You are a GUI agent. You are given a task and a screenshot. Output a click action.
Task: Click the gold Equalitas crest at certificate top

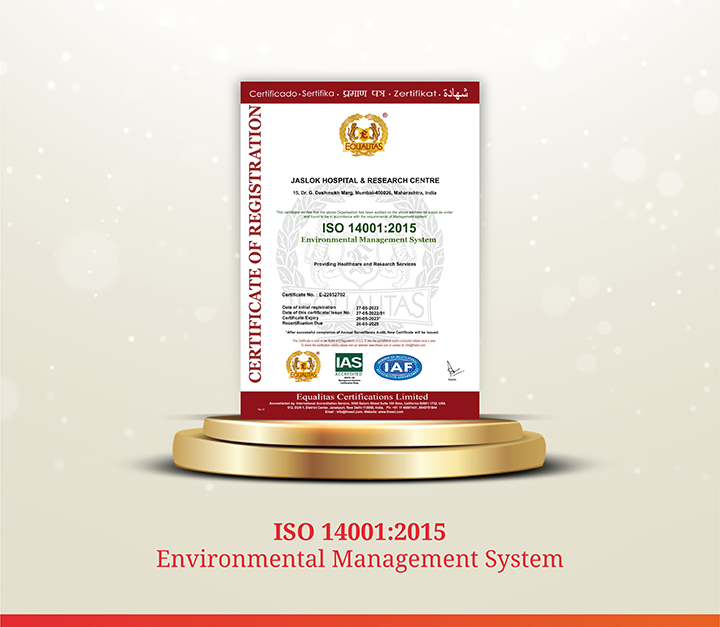[363, 134]
